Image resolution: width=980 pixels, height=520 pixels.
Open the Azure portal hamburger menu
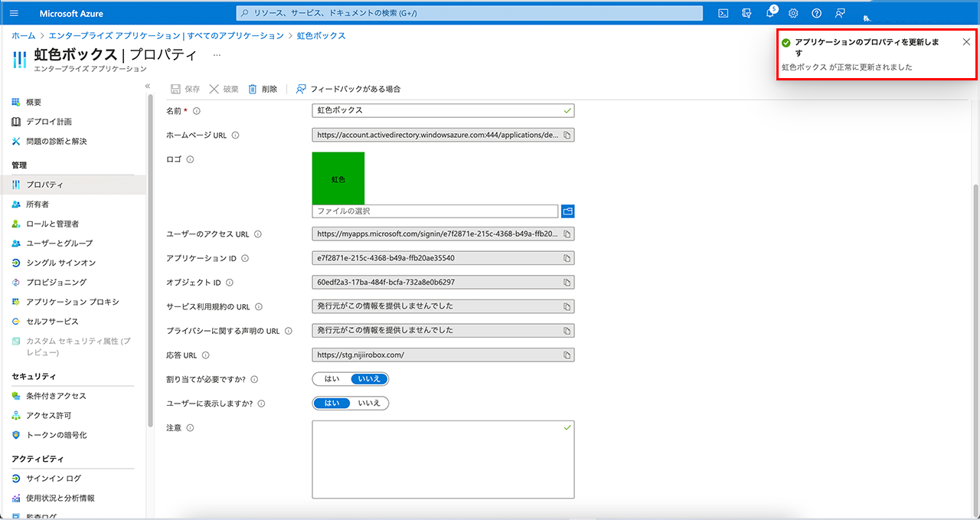15,13
